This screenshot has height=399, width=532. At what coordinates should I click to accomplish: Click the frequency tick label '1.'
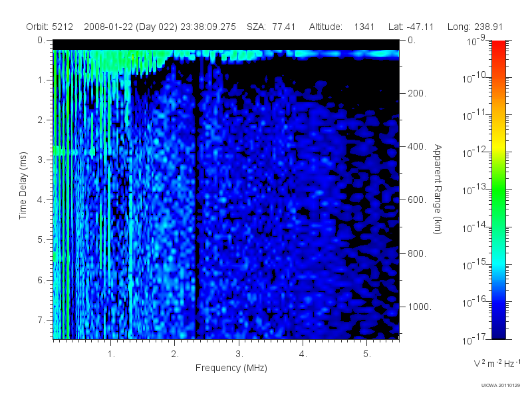[111, 354]
